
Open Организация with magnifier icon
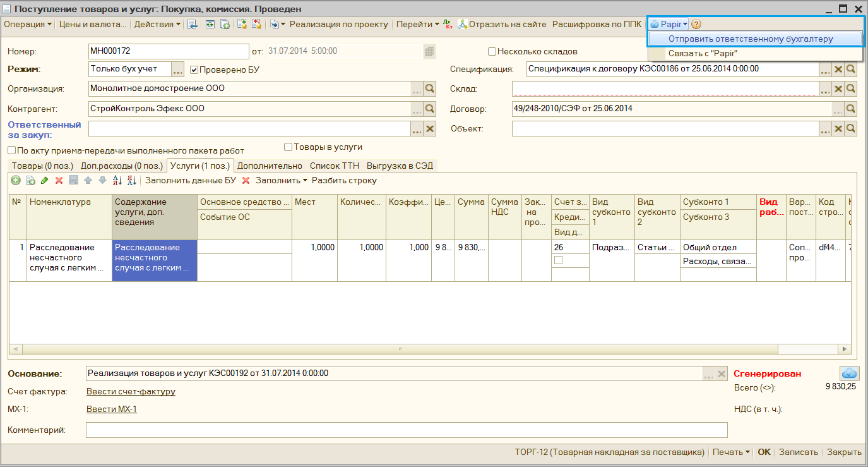(430, 89)
